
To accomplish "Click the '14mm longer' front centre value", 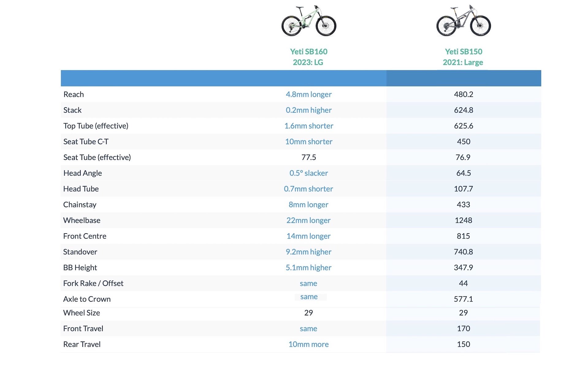I will click(x=308, y=236).
